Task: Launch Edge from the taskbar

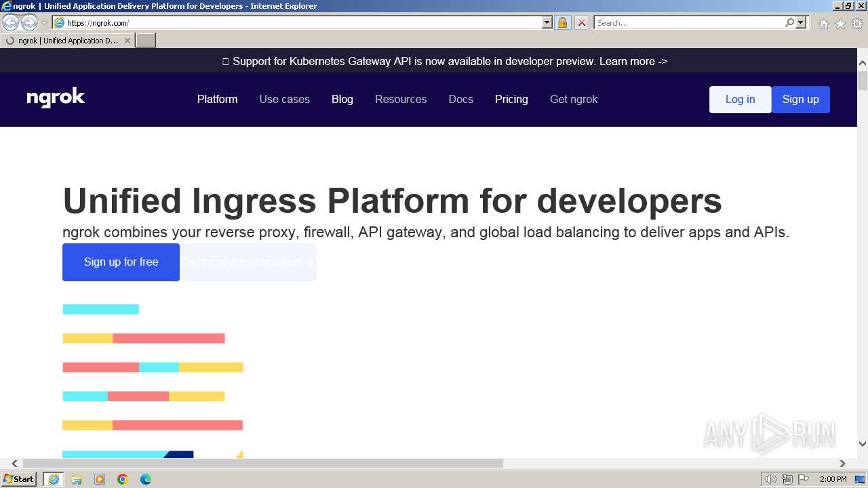Action: click(x=146, y=479)
